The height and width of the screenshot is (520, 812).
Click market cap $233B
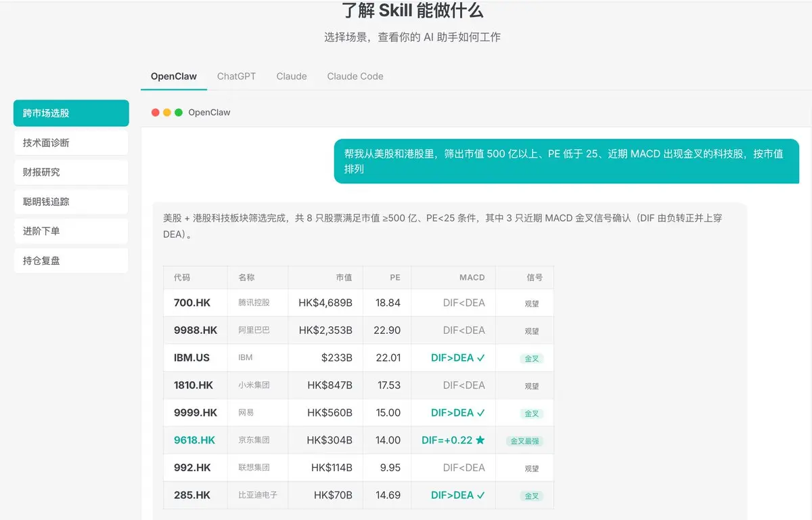click(x=337, y=357)
